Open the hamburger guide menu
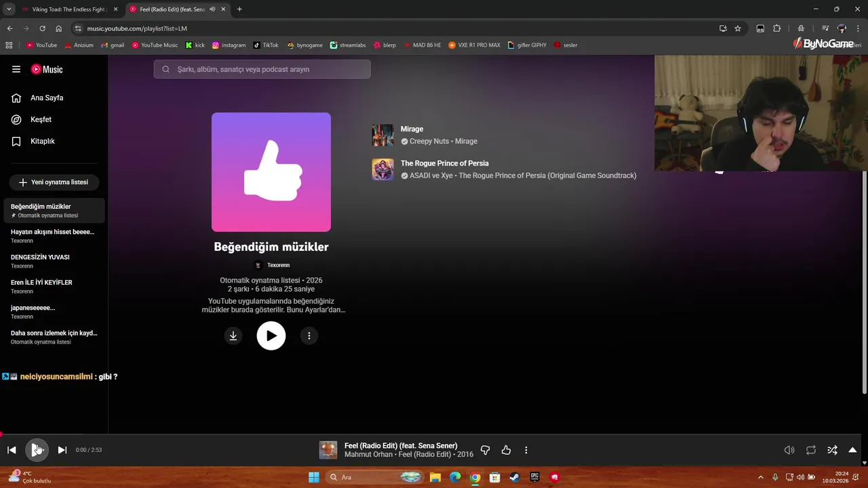This screenshot has width=868, height=488. click(x=16, y=69)
